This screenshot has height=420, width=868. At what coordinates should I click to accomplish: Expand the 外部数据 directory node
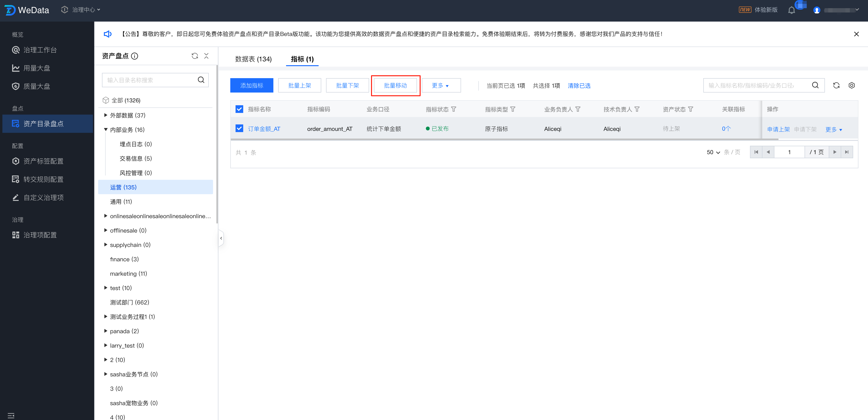coord(106,115)
